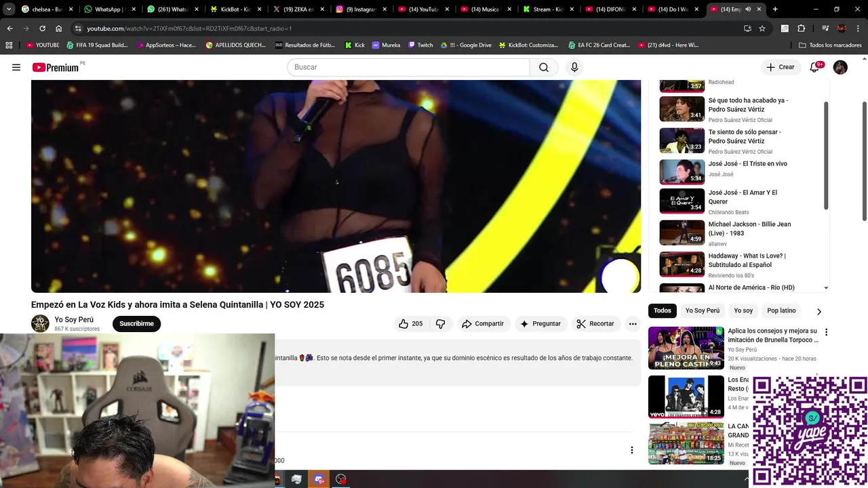
Task: Open the Mureka bookmark
Action: click(x=386, y=45)
